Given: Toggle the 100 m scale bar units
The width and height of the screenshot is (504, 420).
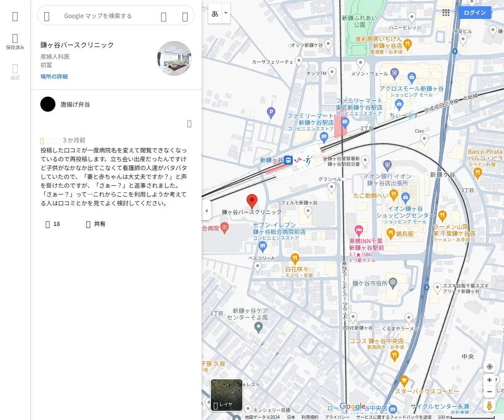Looking at the screenshot, I should (466, 417).
